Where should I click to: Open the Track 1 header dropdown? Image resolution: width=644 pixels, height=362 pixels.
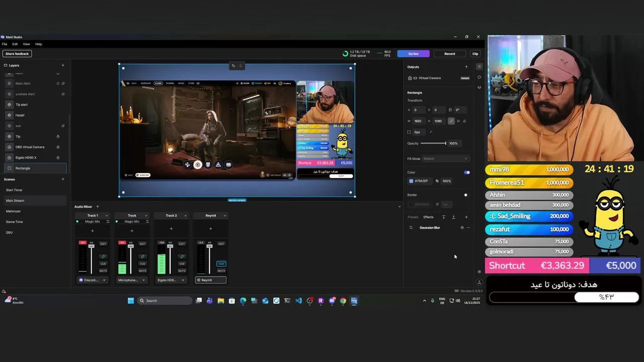click(107, 216)
